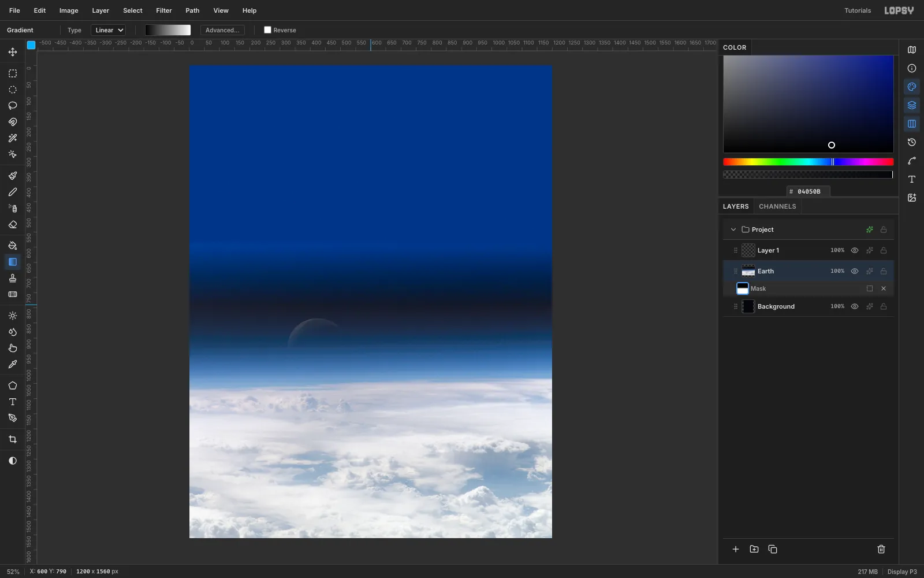924x578 pixels.
Task: Open the Filter menu
Action: (x=164, y=10)
